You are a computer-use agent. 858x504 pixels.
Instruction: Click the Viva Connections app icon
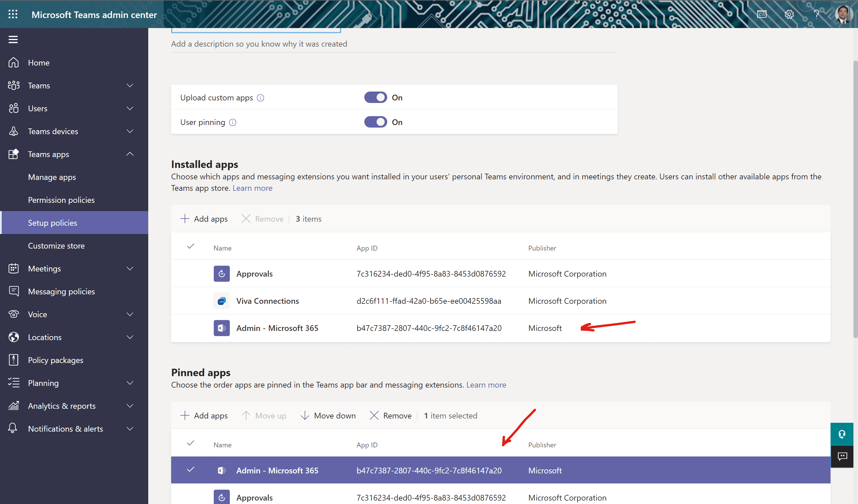[x=222, y=301]
